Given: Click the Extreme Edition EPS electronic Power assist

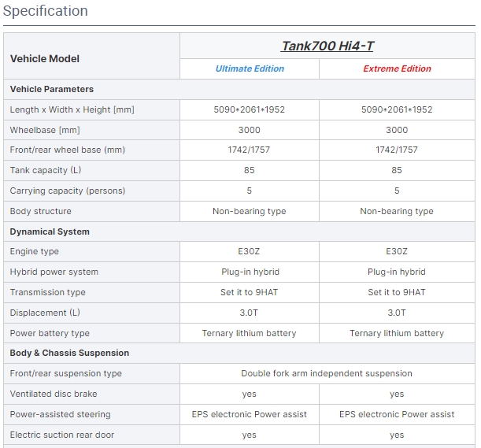Looking at the screenshot, I should point(397,414).
